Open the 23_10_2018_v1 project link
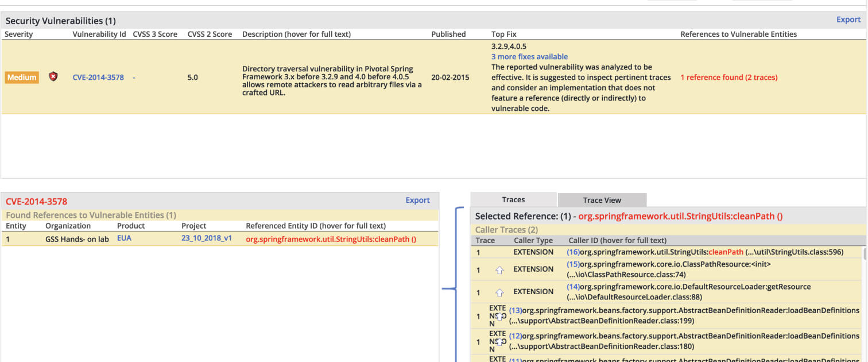The width and height of the screenshot is (868, 362). 207,238
